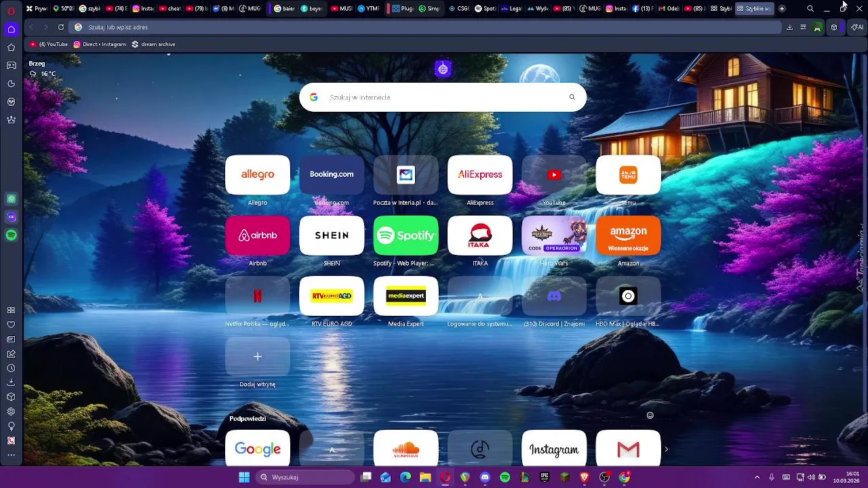Open the Opera menu logo in the sidebar

(11, 10)
